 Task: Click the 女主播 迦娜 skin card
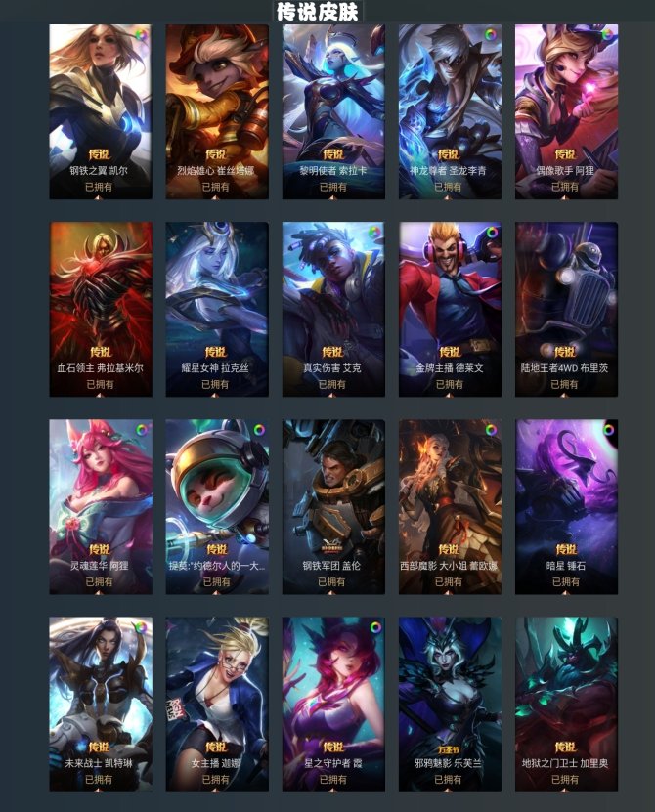217,705
